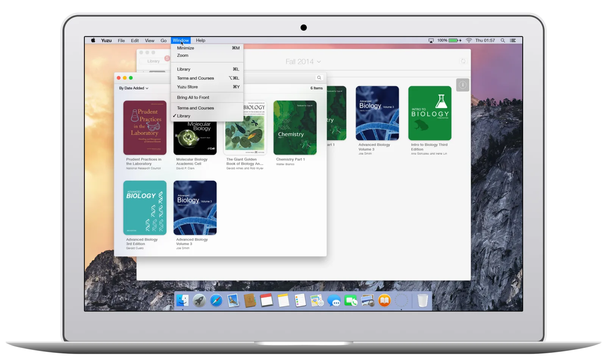This screenshot has width=606, height=364.
Task: Select the checked Library window entry
Action: pos(207,116)
